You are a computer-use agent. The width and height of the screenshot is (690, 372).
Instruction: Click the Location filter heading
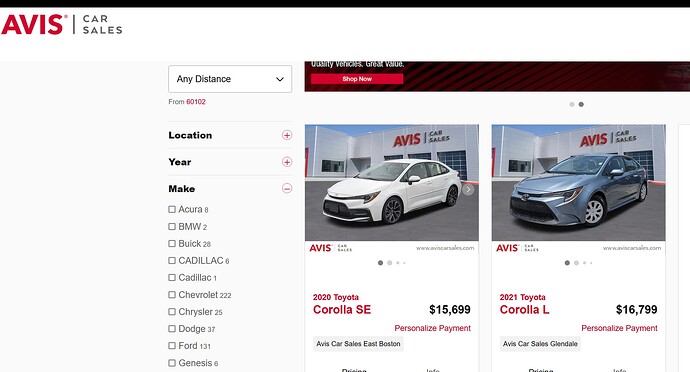point(190,135)
